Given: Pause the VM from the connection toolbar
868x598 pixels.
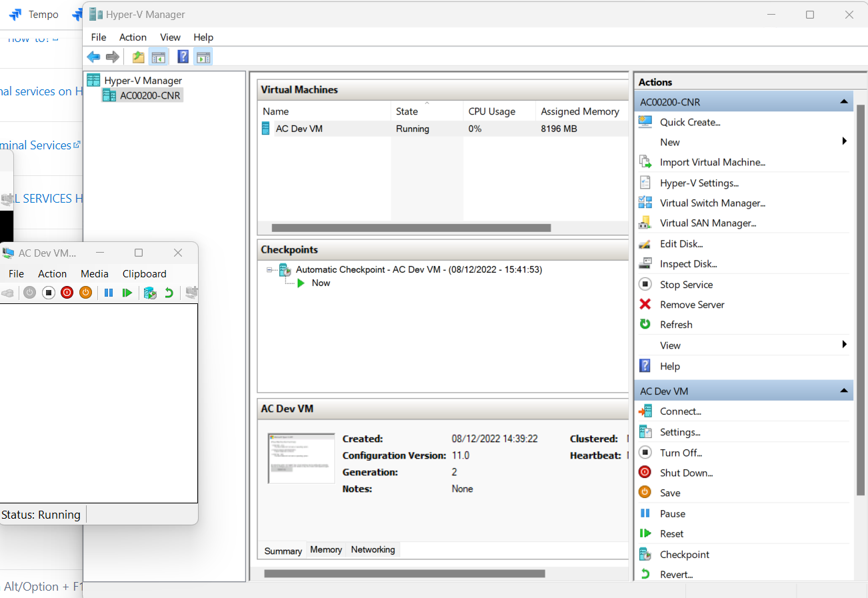Looking at the screenshot, I should click(x=109, y=293).
